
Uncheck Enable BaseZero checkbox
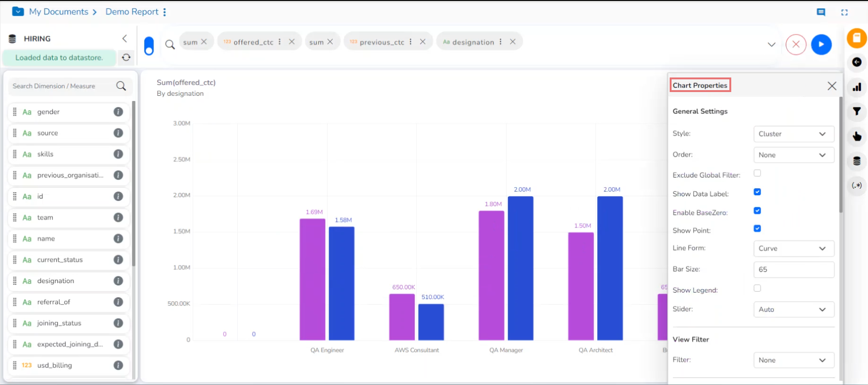pos(757,211)
